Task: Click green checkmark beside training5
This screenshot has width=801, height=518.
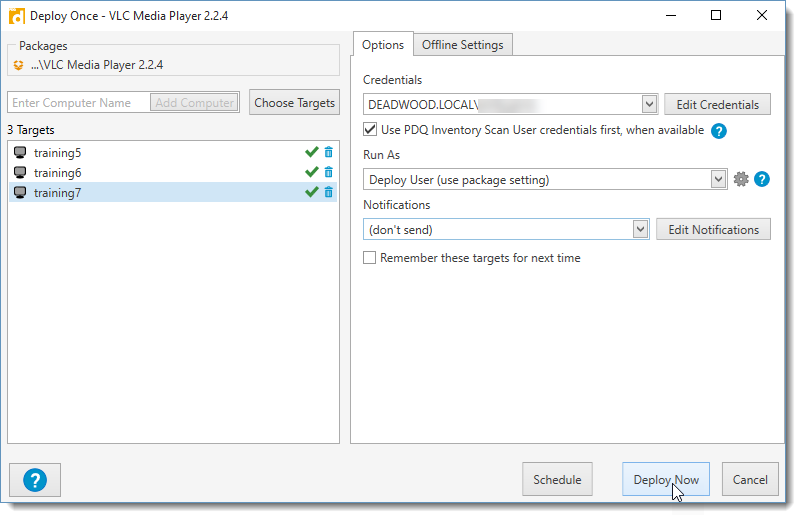Action: pyautogui.click(x=311, y=152)
